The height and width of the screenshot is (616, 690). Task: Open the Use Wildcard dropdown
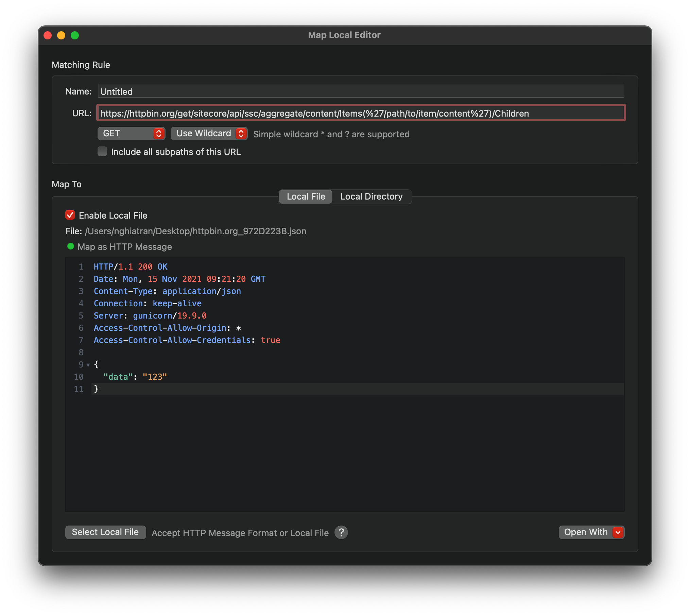[204, 134]
